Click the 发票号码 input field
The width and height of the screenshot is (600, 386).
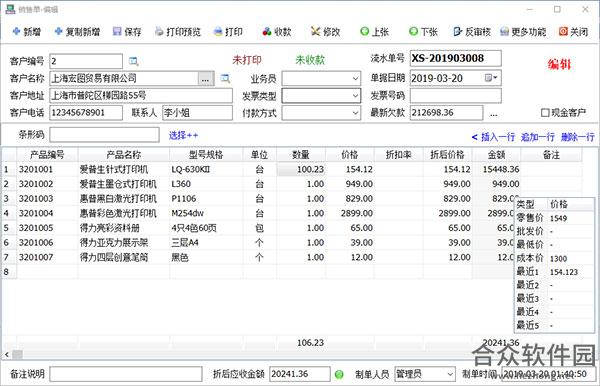[x=455, y=96]
